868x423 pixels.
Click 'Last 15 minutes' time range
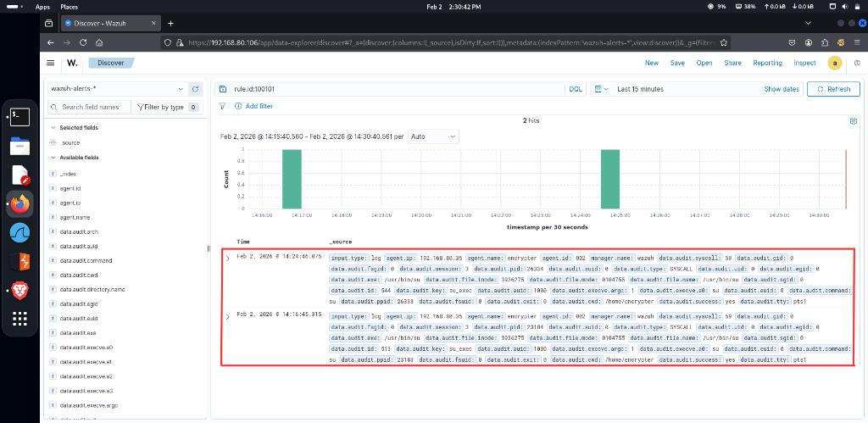(x=640, y=89)
